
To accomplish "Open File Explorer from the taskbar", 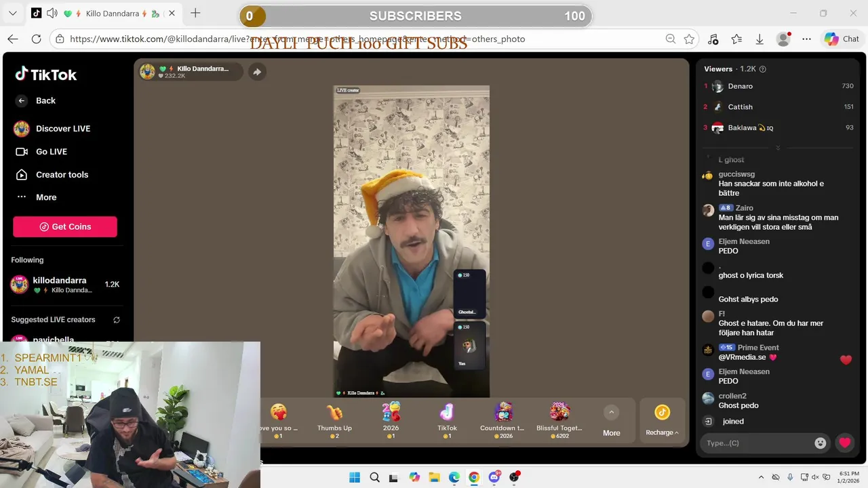I will [x=434, y=477].
